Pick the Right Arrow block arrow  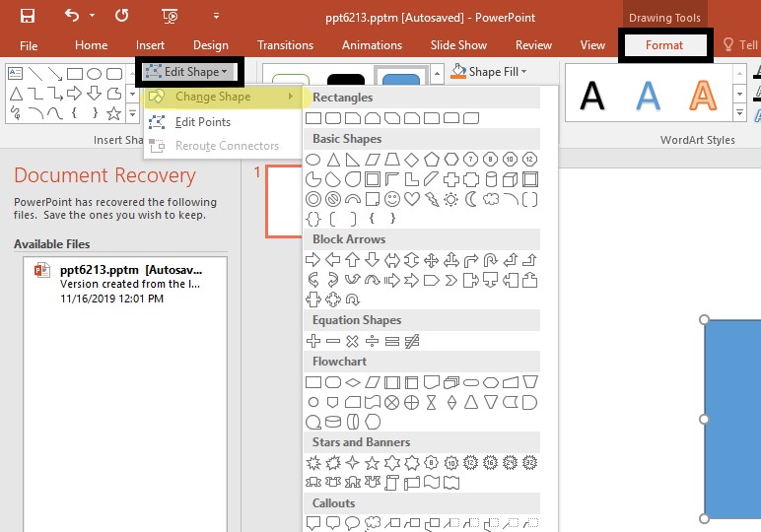coord(313,260)
